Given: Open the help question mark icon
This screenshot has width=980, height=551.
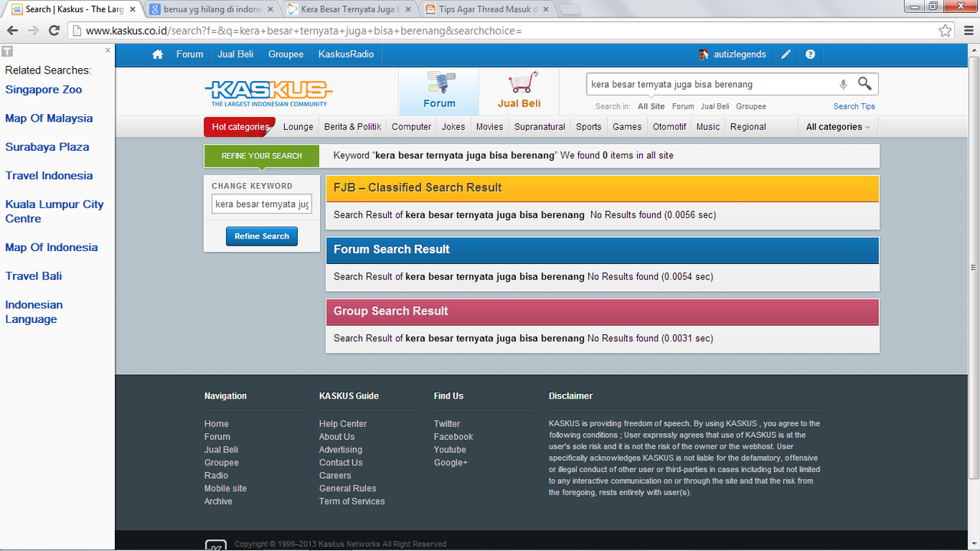Looking at the screenshot, I should click(810, 54).
